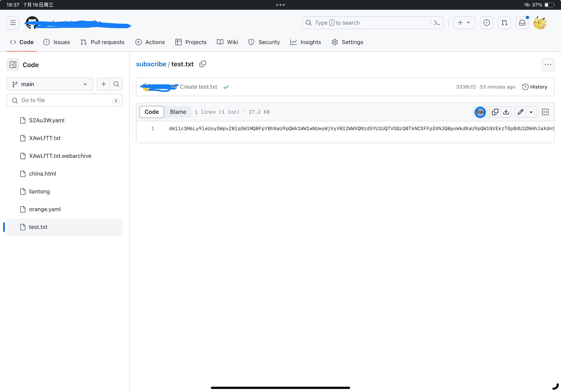
Task: Edit test.txt with pencil icon
Action: click(x=520, y=112)
